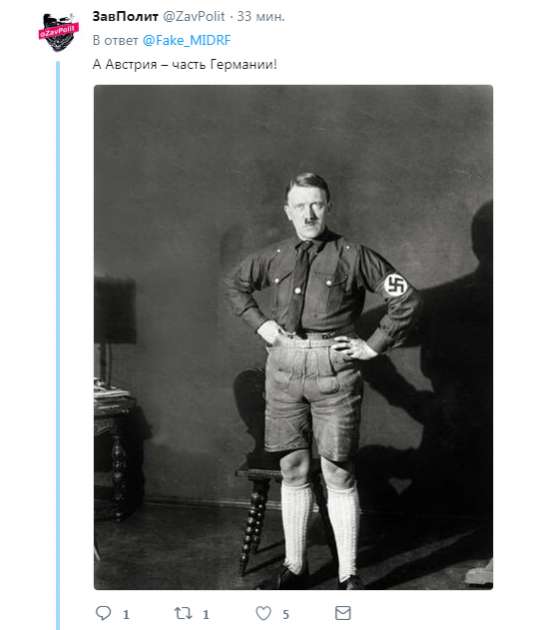
Task: Like the tweet with the heart icon
Action: click(264, 613)
